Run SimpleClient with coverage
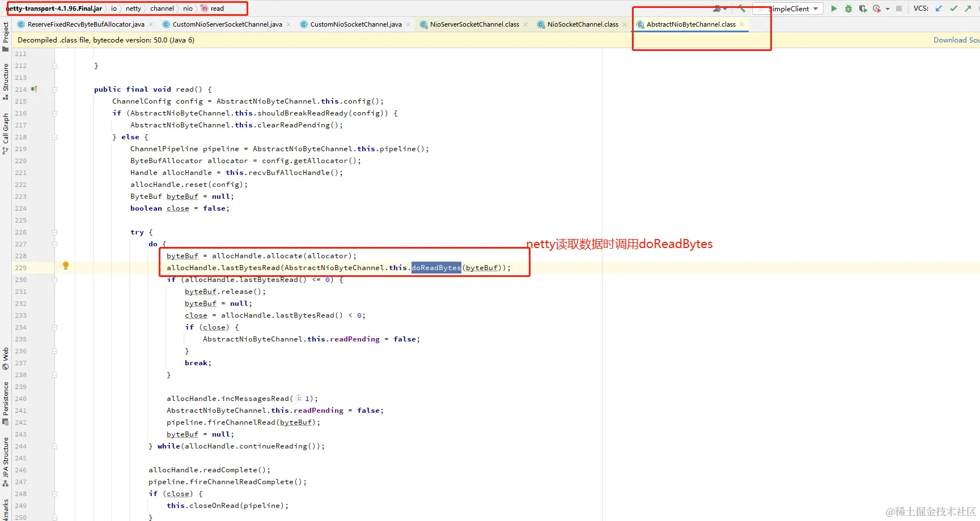This screenshot has width=980, height=521. tap(863, 8)
